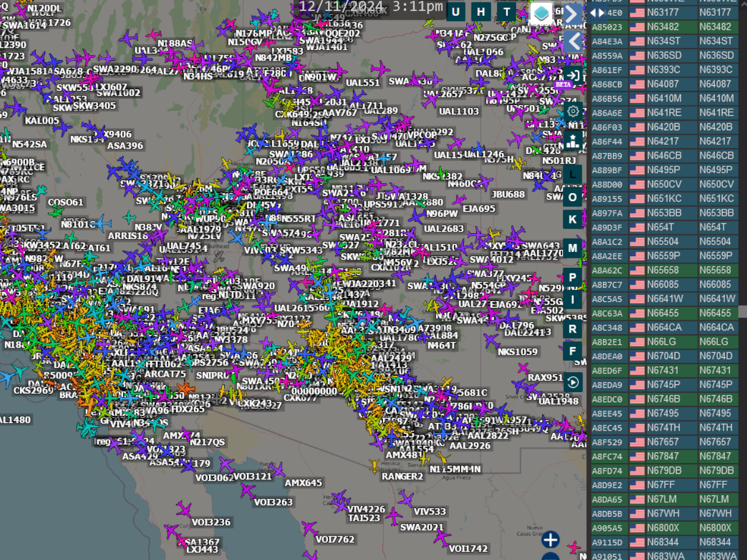Select hex code A897FA in aircraft table

(607, 213)
